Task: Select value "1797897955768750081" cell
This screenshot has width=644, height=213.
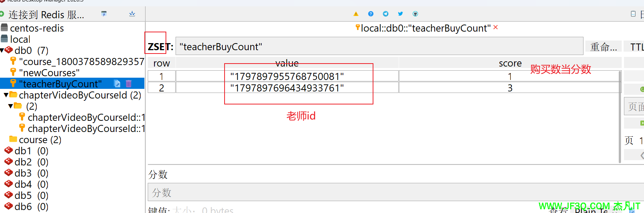Action: [287, 76]
